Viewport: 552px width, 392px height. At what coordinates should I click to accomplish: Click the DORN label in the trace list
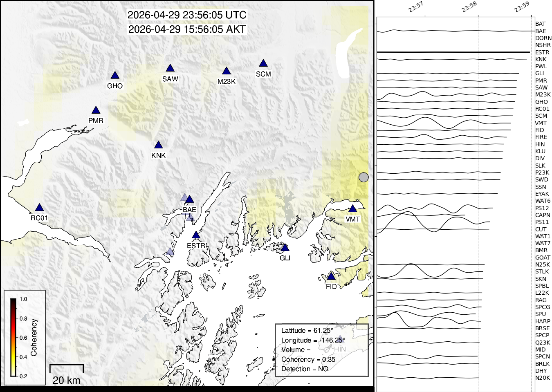[x=543, y=38]
